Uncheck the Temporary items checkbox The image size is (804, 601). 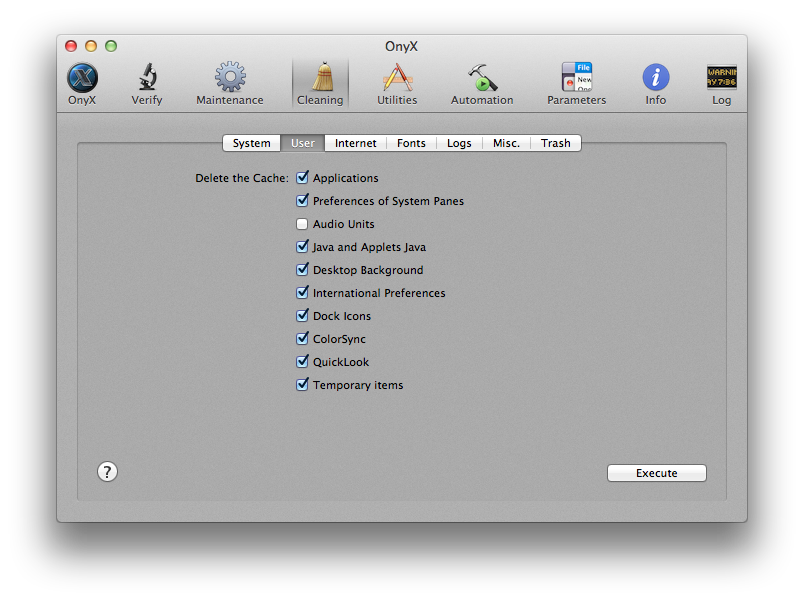click(x=303, y=385)
